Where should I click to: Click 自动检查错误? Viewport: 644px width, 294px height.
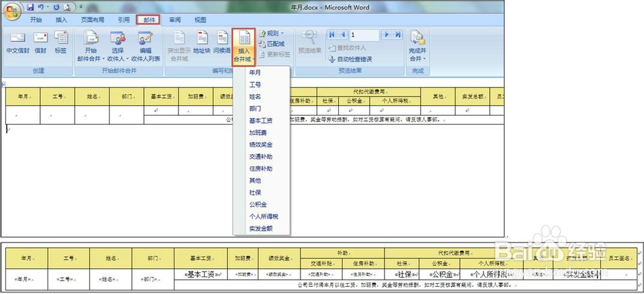(x=350, y=59)
